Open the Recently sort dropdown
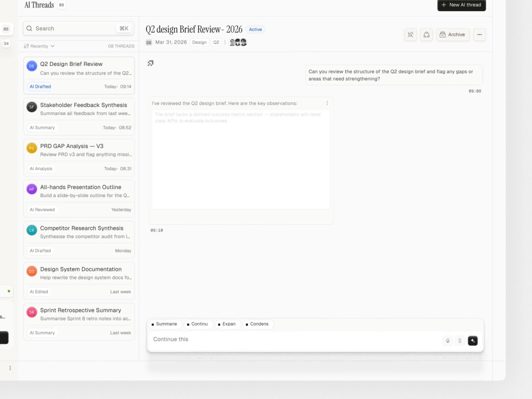Viewport: 532px width, 399px height. [x=39, y=46]
